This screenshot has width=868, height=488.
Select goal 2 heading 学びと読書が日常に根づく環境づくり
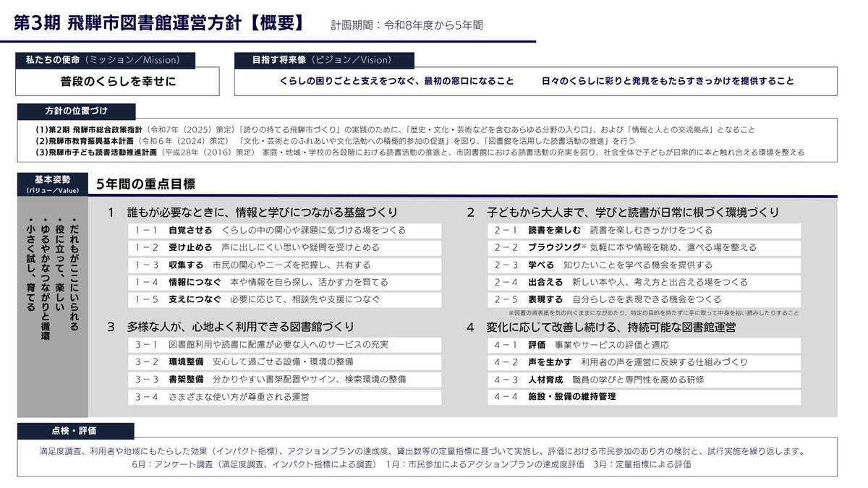[687, 213]
